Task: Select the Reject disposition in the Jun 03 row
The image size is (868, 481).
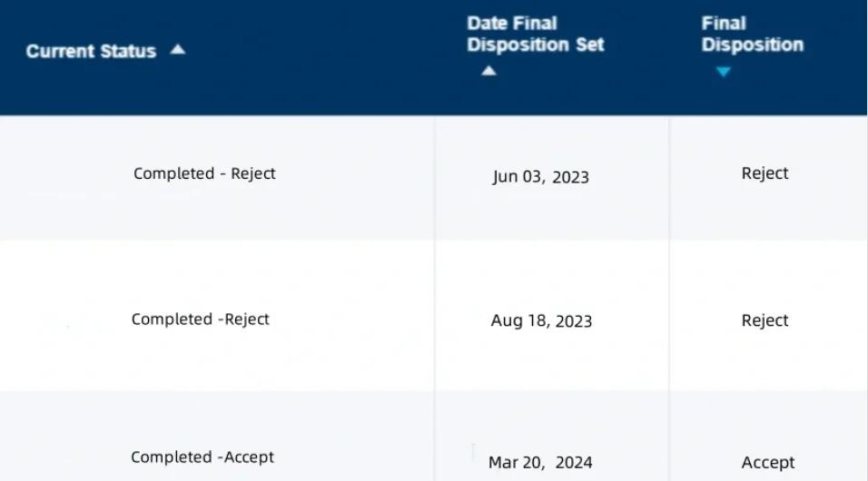Action: [x=764, y=173]
